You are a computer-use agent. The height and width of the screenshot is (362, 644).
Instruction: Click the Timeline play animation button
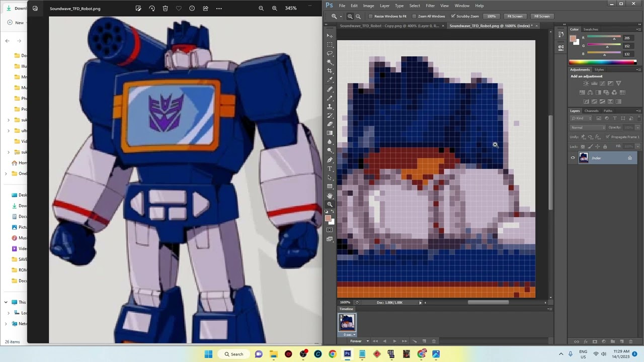tap(394, 341)
